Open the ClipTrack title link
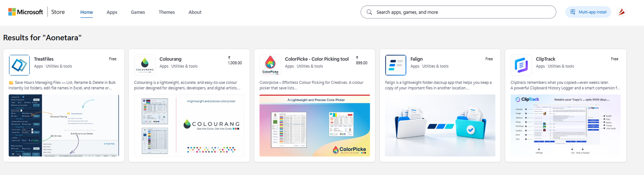 tap(545, 59)
